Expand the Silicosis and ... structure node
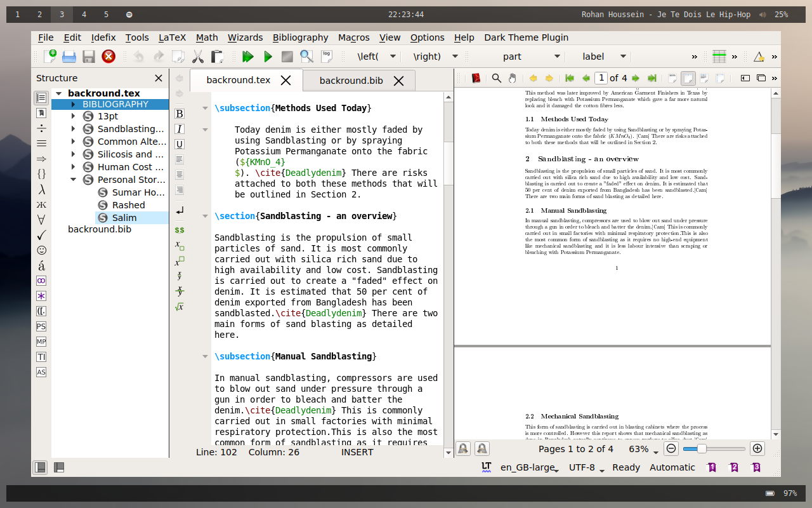Viewport: 812px width, 508px height. (x=74, y=154)
